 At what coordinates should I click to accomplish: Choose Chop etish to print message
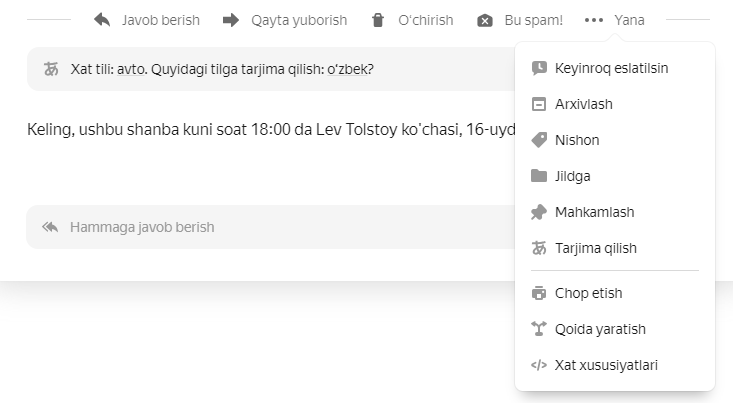pyautogui.click(x=588, y=293)
